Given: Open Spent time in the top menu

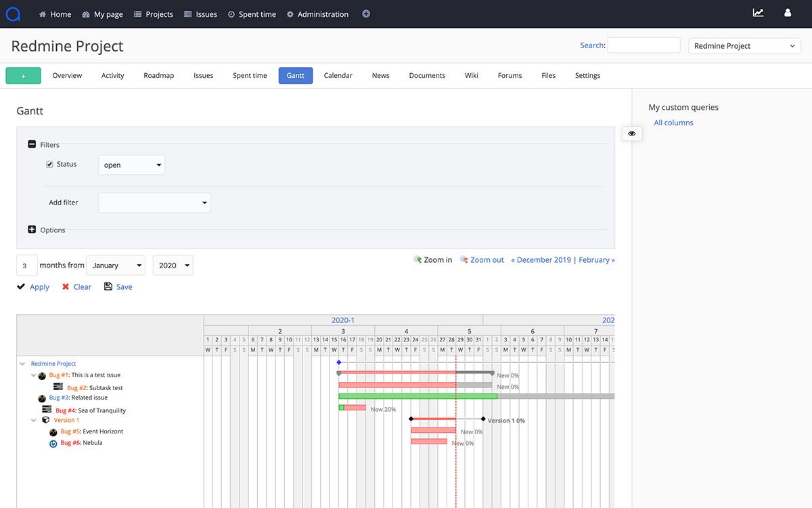Looking at the screenshot, I should (252, 14).
